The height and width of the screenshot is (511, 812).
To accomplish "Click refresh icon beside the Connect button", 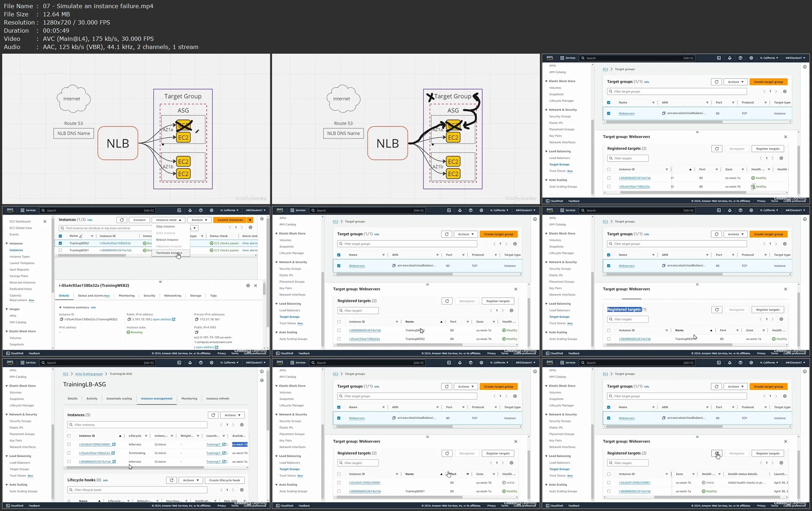I will tap(122, 220).
